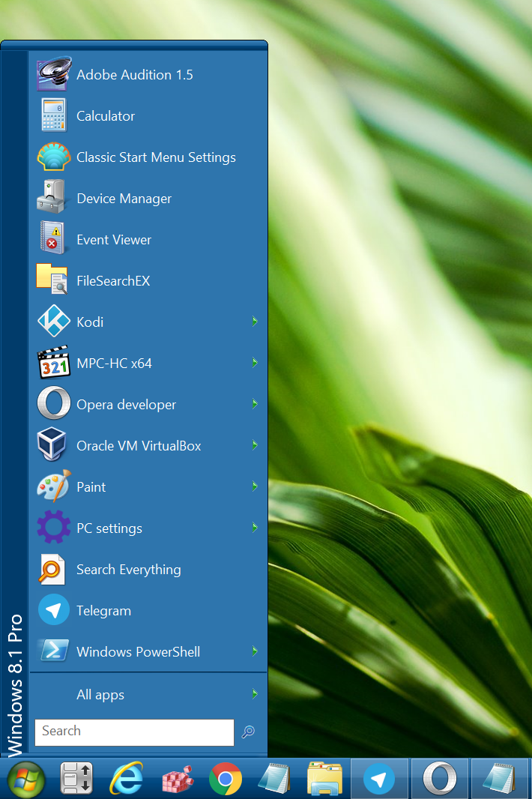This screenshot has height=799, width=532.
Task: Open Adobe Audition 1.5 speaker icon
Action: tap(54, 74)
